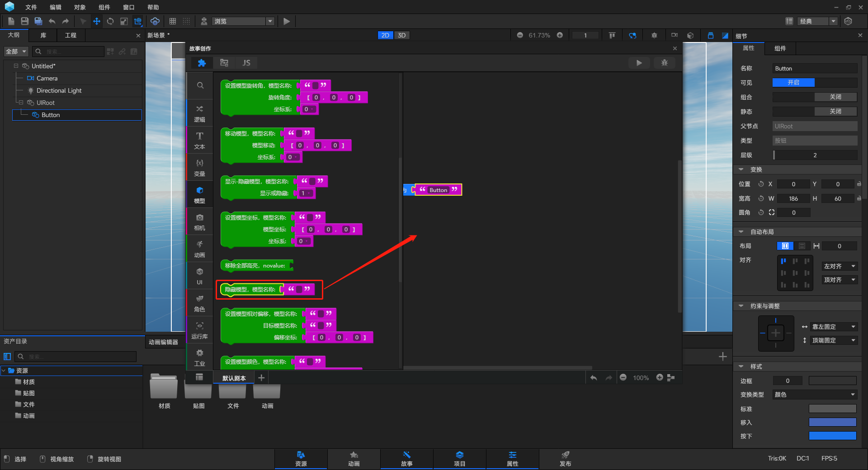Select the 文本 block category
This screenshot has width=868, height=470.
200,140
